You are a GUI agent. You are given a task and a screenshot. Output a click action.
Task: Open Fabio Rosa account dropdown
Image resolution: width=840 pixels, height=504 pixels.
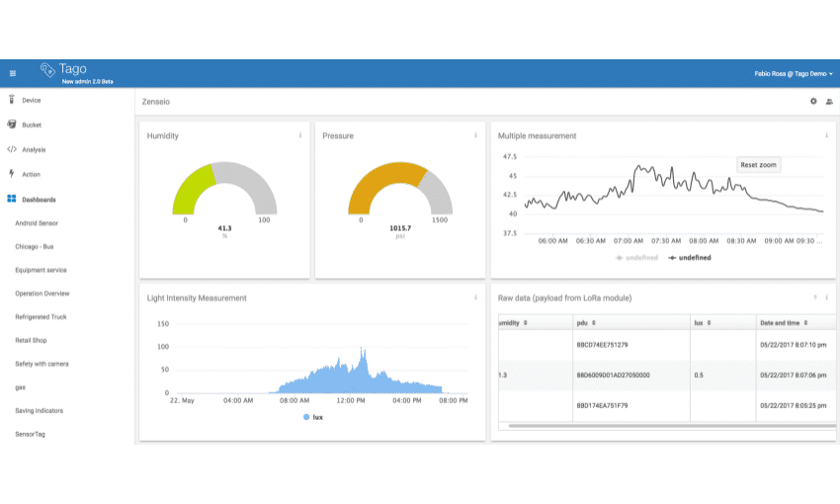point(793,73)
